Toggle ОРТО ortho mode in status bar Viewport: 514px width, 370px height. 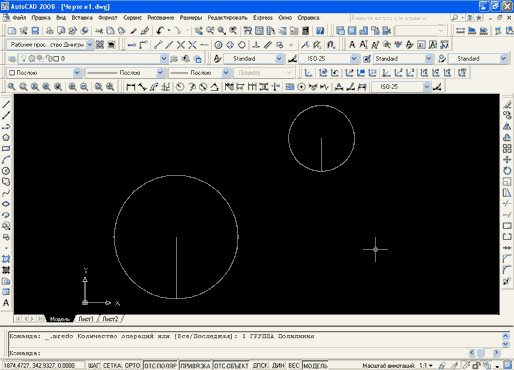(x=132, y=366)
